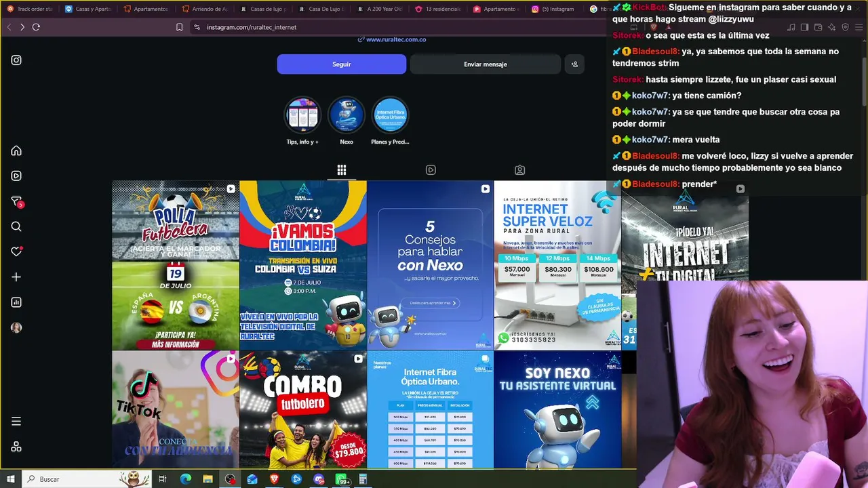Open the dashboard chart icon in the sidebar

(16, 302)
